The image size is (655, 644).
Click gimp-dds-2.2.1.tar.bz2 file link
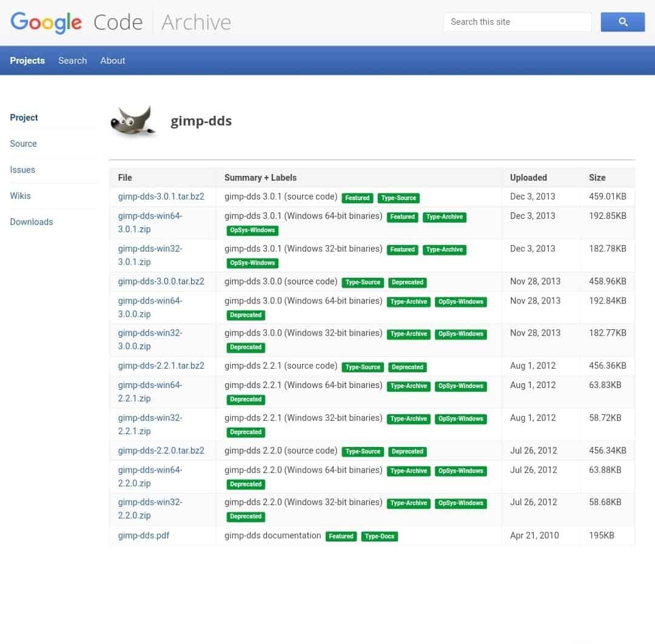point(161,366)
